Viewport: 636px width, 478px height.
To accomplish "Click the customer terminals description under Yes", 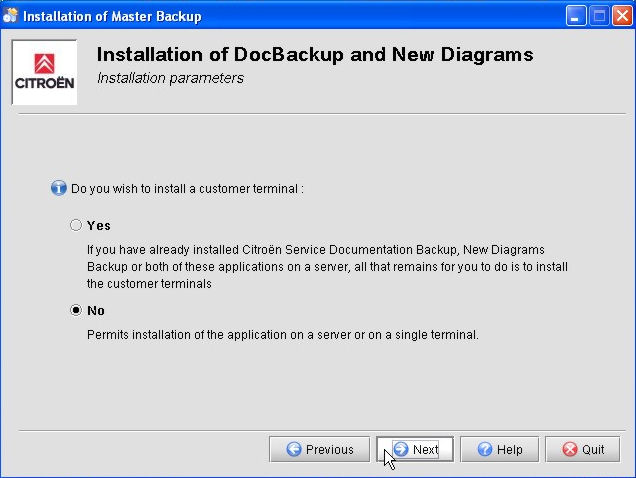I will click(x=329, y=266).
